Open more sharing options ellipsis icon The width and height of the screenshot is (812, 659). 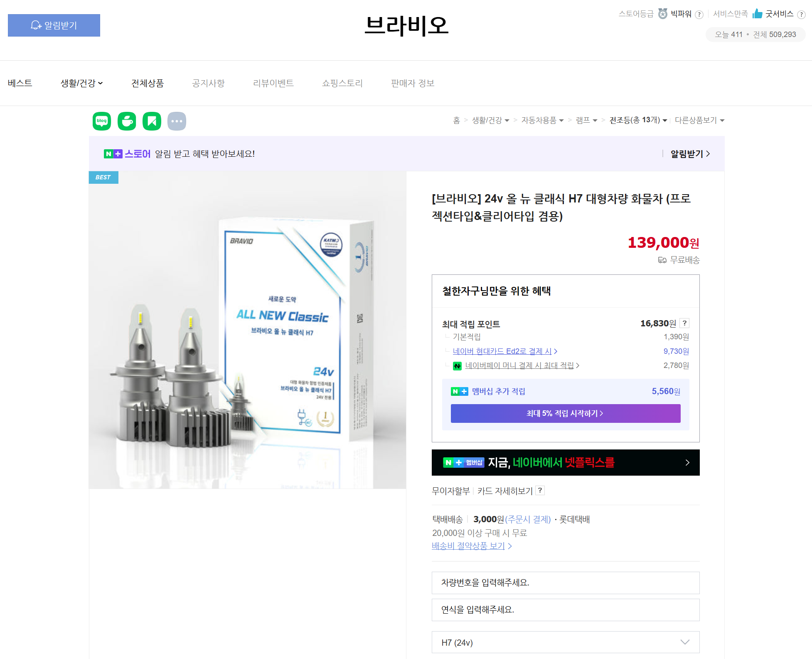click(x=177, y=121)
